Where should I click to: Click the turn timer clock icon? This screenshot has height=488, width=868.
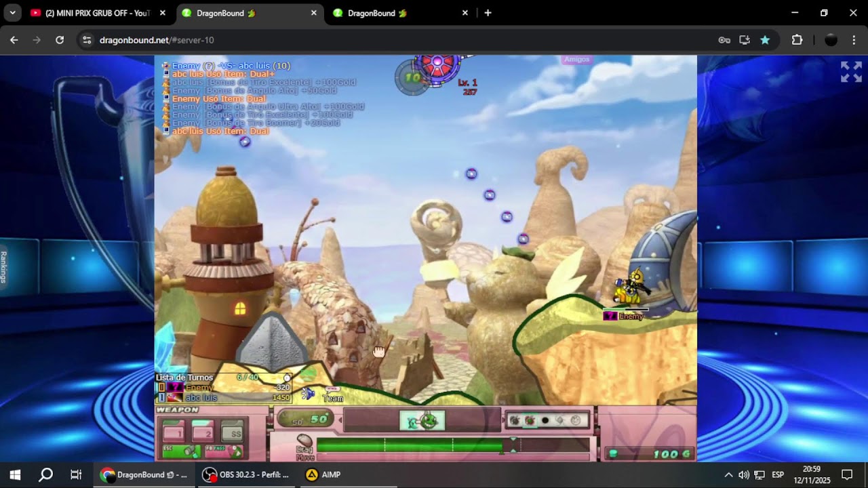[287, 378]
